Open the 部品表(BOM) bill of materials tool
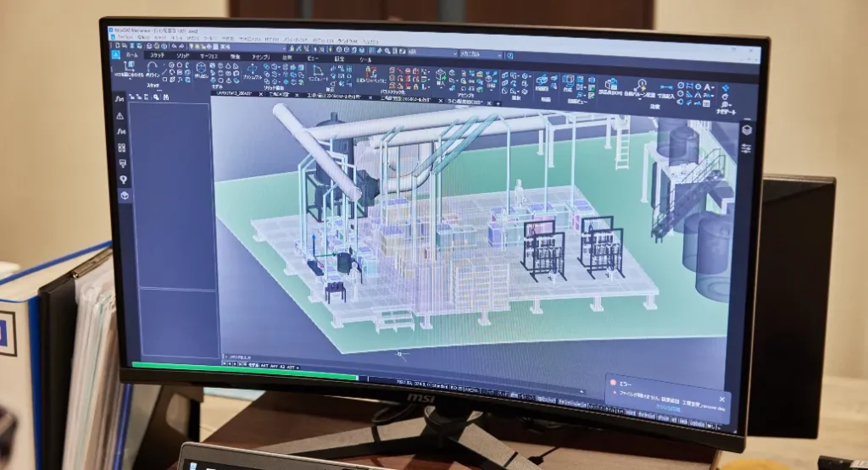This screenshot has width=868, height=470. (610, 86)
